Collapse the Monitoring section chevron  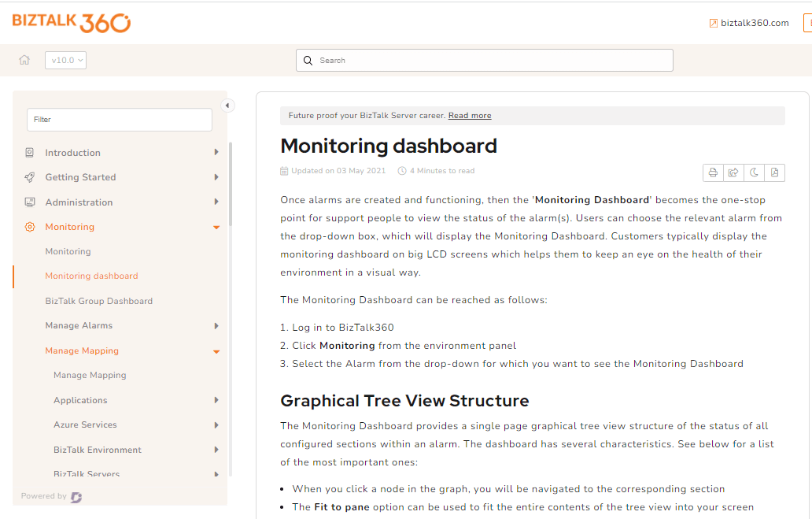pos(216,227)
